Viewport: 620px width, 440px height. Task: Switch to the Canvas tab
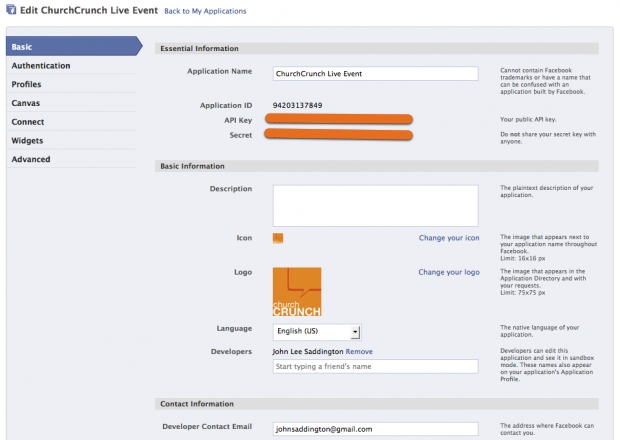tap(71, 103)
